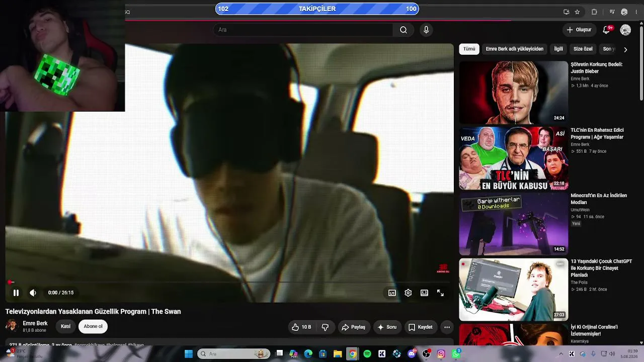The image size is (644, 362).
Task: Open Discord from the taskbar
Action: coord(412,354)
